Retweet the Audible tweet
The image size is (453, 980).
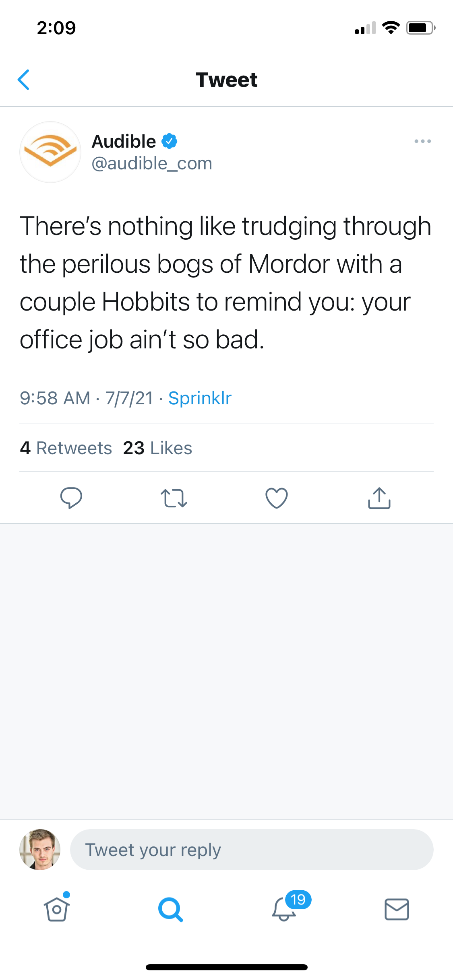coord(174,498)
